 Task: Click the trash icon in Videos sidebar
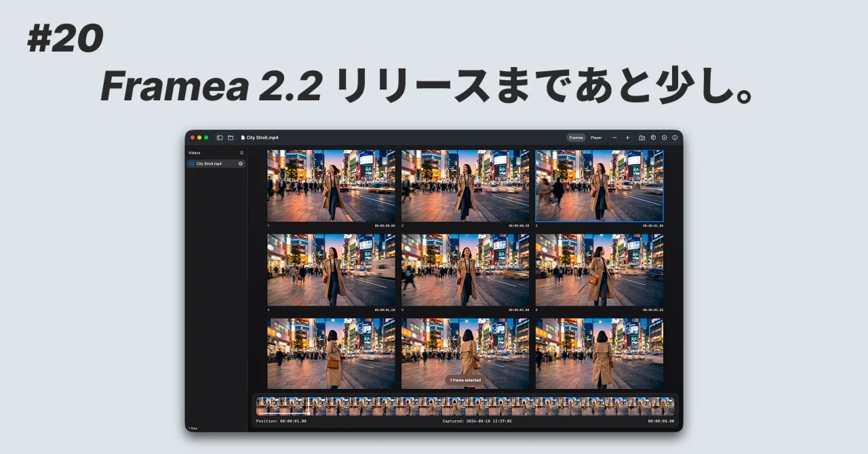click(x=241, y=152)
